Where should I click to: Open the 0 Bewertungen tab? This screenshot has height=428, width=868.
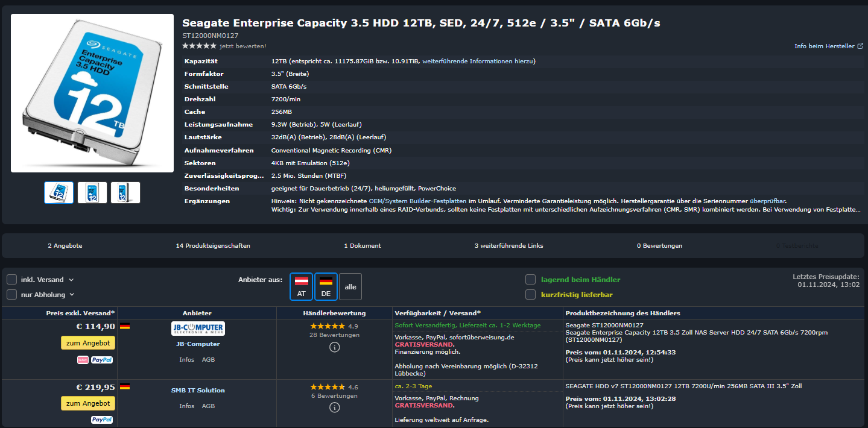[659, 246]
